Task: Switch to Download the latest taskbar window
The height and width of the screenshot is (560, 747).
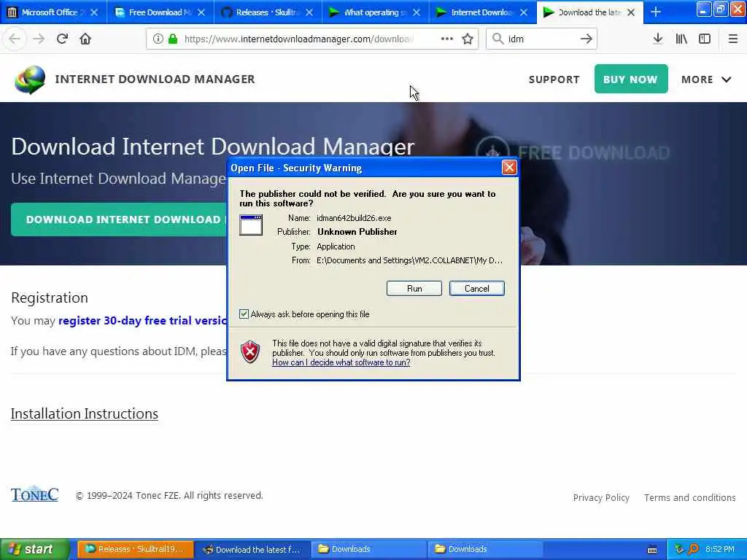Action: click(252, 550)
